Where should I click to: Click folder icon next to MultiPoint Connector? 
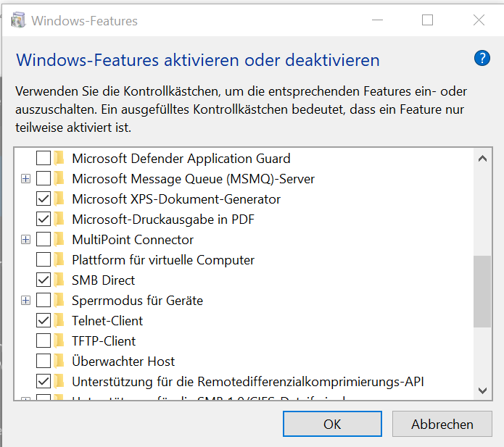pyautogui.click(x=59, y=239)
